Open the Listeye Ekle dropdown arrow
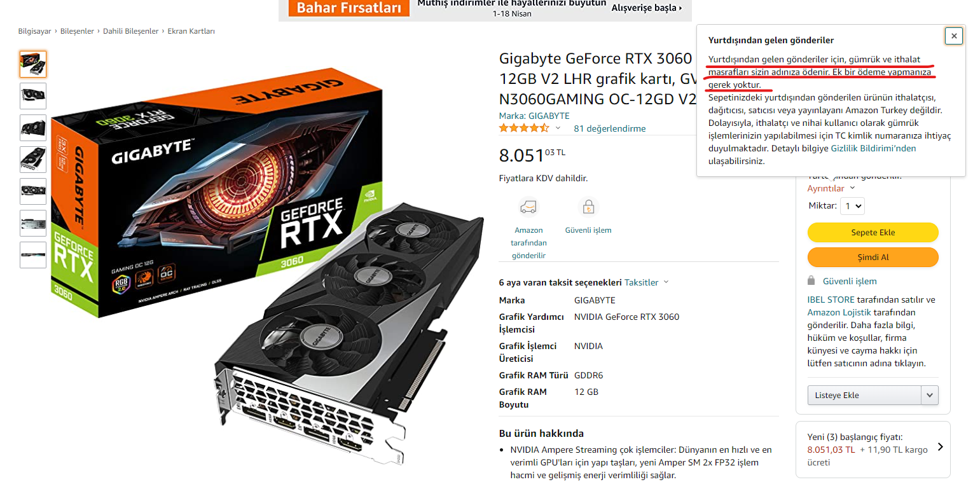Screen dimensions: 980x482 point(930,395)
